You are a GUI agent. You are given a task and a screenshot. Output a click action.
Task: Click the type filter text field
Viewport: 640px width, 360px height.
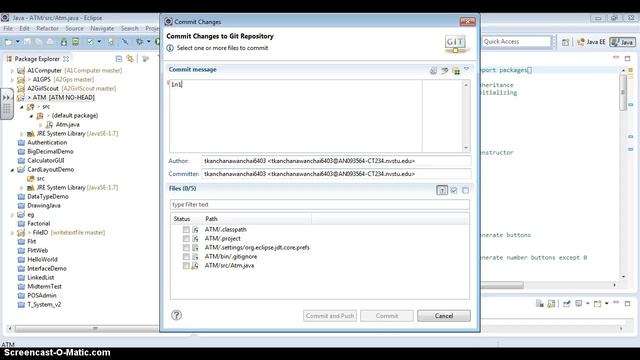pyautogui.click(x=320, y=204)
